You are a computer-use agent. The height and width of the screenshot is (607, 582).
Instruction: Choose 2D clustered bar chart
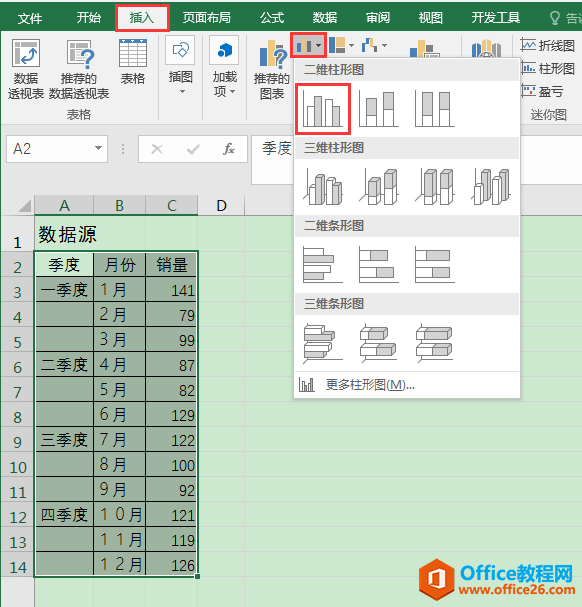click(323, 264)
